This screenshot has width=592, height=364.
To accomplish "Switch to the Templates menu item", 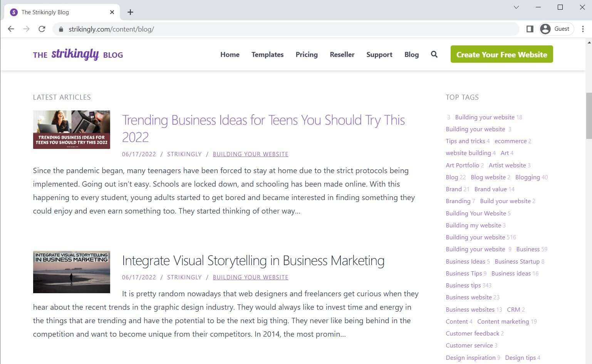I will 267,54.
